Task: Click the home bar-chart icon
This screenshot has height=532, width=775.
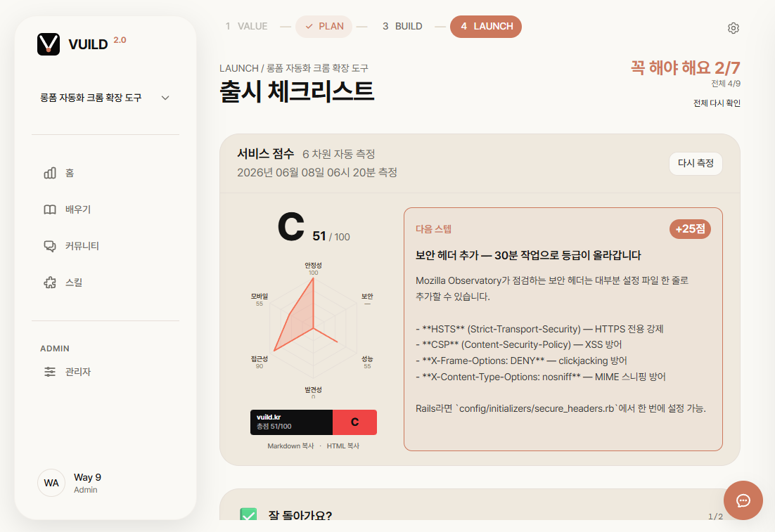Action: [50, 173]
